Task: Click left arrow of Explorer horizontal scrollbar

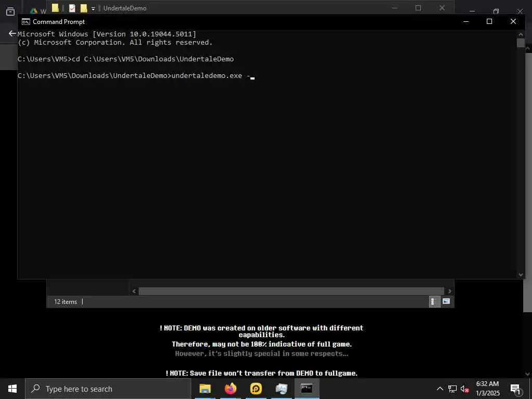Action: [x=134, y=291]
